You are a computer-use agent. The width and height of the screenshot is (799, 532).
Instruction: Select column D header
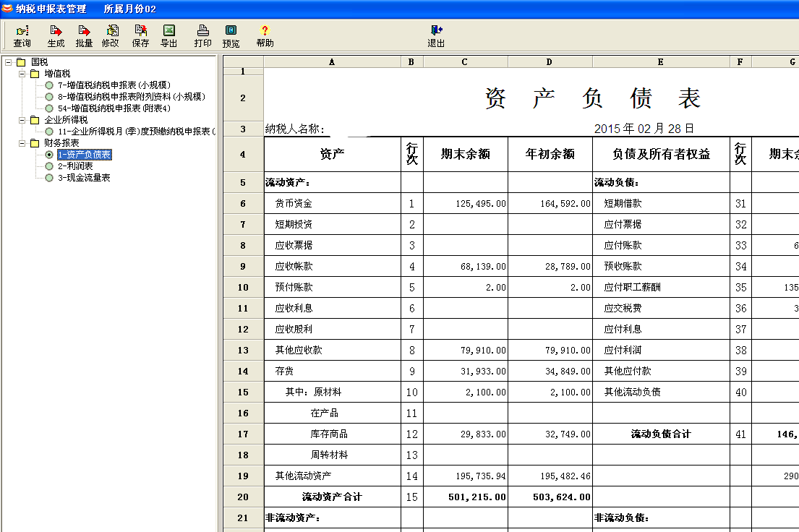click(550, 61)
